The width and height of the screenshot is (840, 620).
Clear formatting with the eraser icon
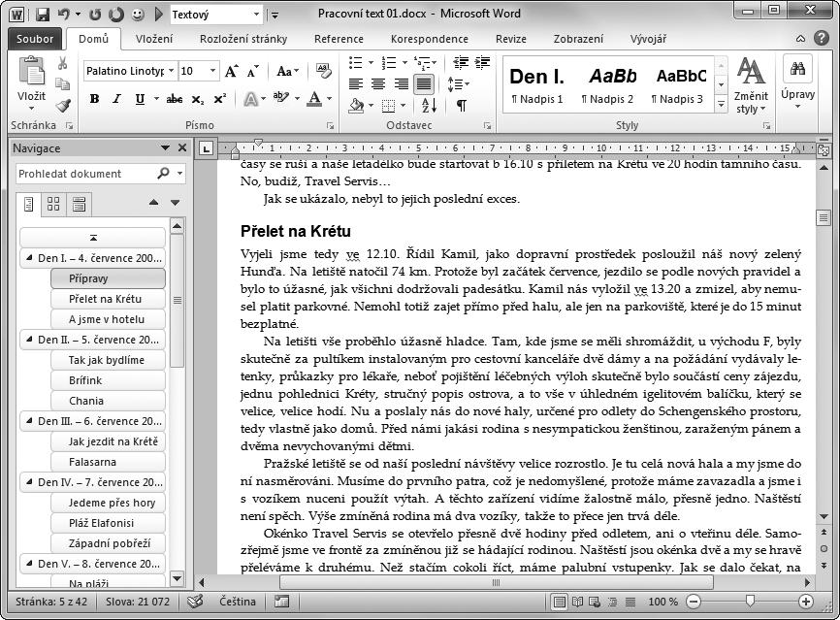coord(324,71)
